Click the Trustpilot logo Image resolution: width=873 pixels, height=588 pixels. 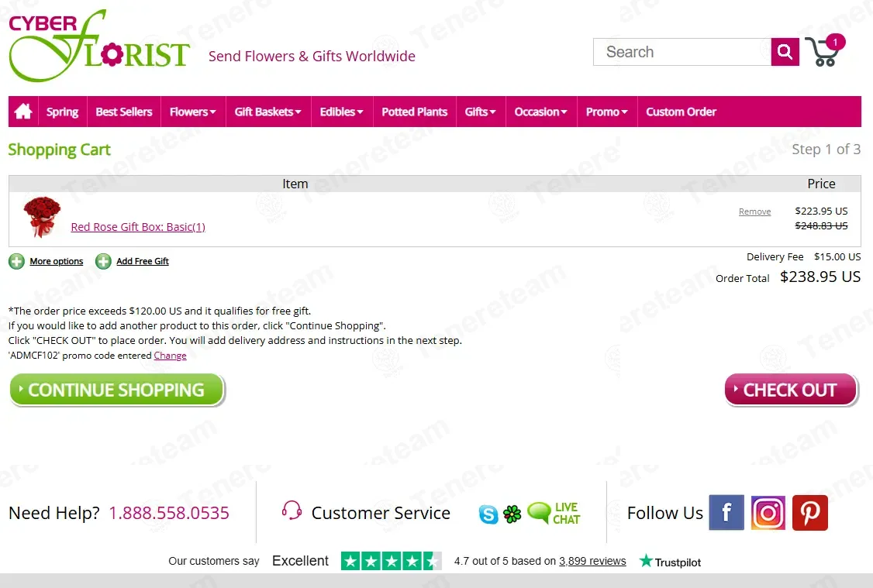click(670, 562)
